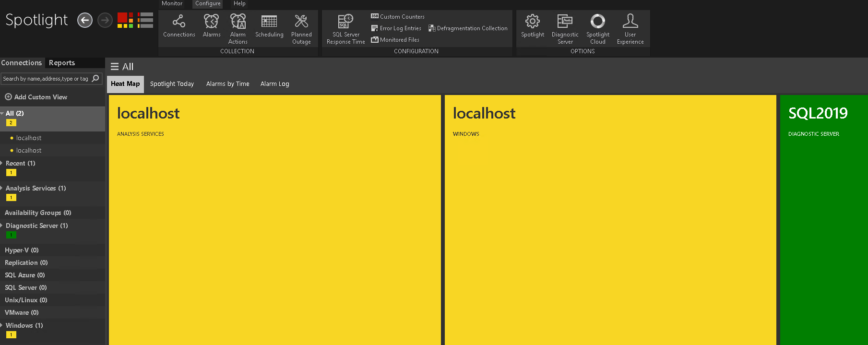Click the yellow badge under Windows (1)
Screen dimensions: 868x345
[11, 335]
